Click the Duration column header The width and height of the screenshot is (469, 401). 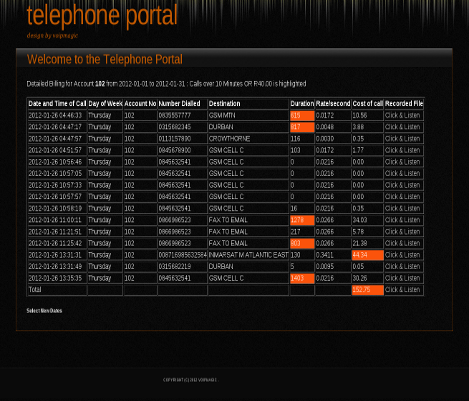(x=302, y=104)
